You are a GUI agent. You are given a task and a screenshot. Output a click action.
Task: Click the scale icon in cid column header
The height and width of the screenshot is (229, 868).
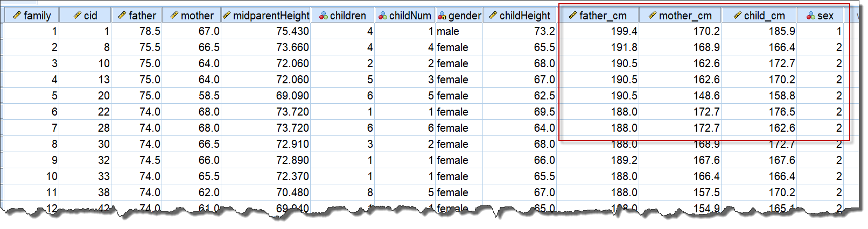pos(78,16)
